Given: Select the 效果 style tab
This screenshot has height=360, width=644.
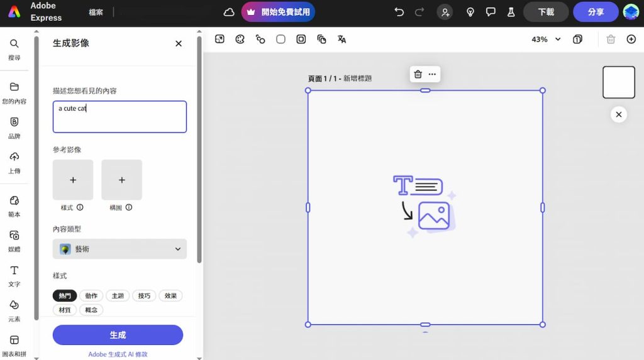Looking at the screenshot, I should [170, 295].
